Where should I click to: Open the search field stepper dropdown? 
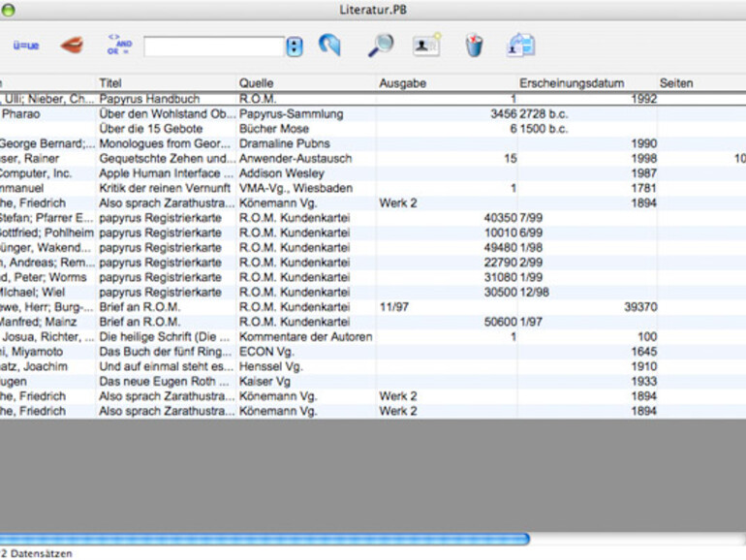coord(295,47)
